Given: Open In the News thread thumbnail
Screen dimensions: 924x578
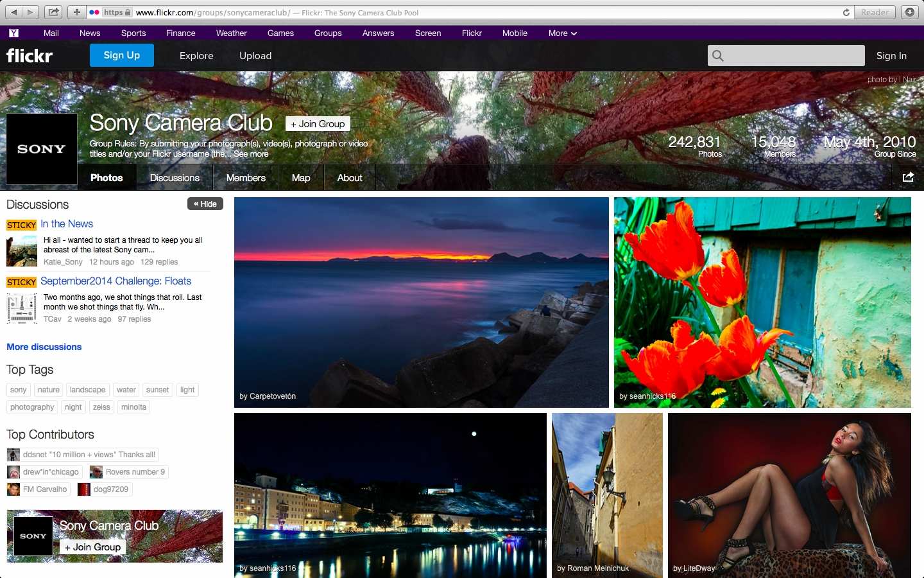Looking at the screenshot, I should tap(22, 251).
